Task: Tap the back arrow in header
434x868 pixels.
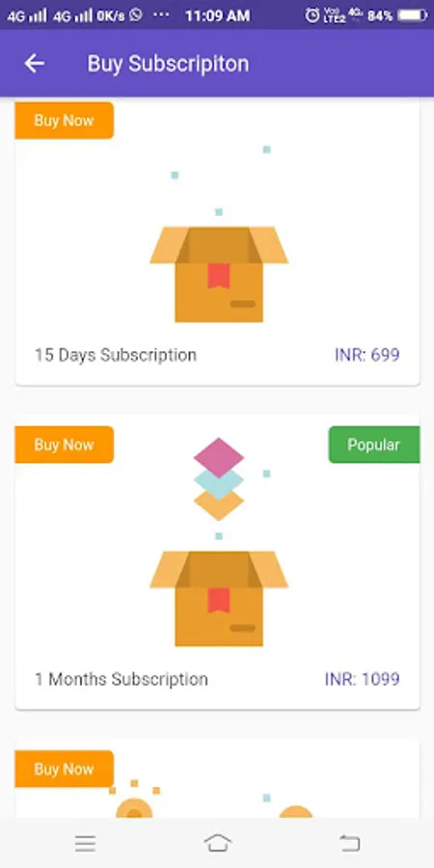Action: [x=34, y=64]
